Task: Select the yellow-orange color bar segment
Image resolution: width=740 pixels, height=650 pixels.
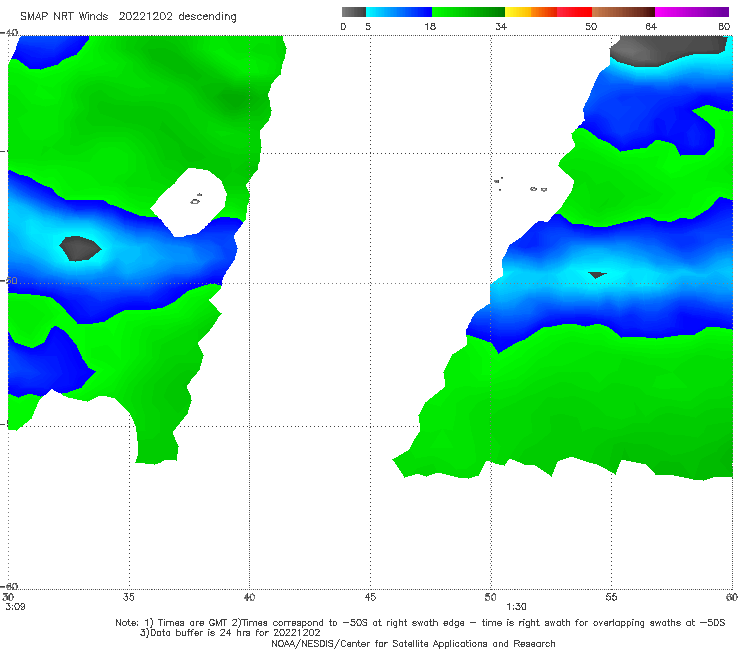Action: click(x=531, y=12)
